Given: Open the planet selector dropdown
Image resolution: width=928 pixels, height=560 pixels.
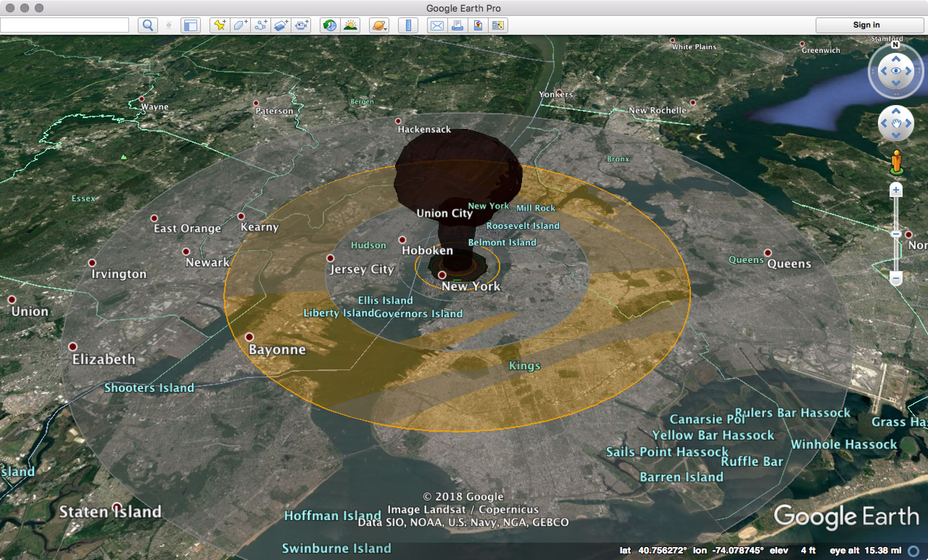Looking at the screenshot, I should pyautogui.click(x=379, y=26).
